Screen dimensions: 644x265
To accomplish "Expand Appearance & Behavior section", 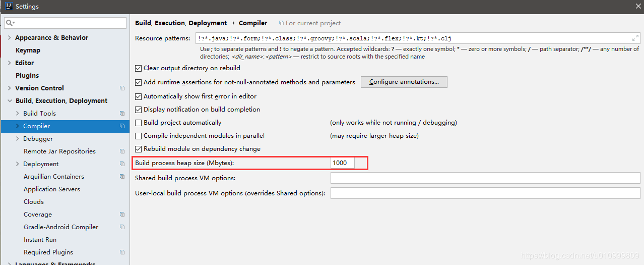I will click(10, 38).
